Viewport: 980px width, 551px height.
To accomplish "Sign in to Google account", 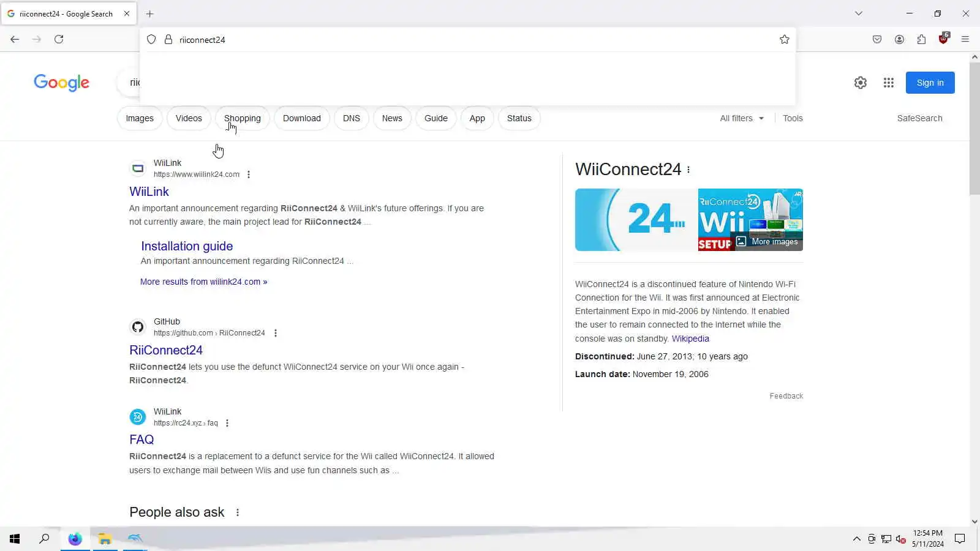I will click(x=930, y=83).
